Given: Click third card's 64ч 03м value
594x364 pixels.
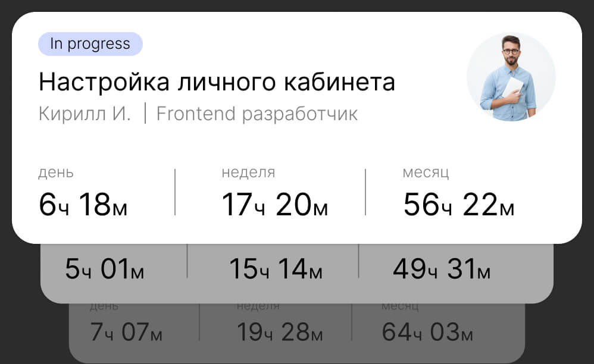Looking at the screenshot, I should (427, 332).
